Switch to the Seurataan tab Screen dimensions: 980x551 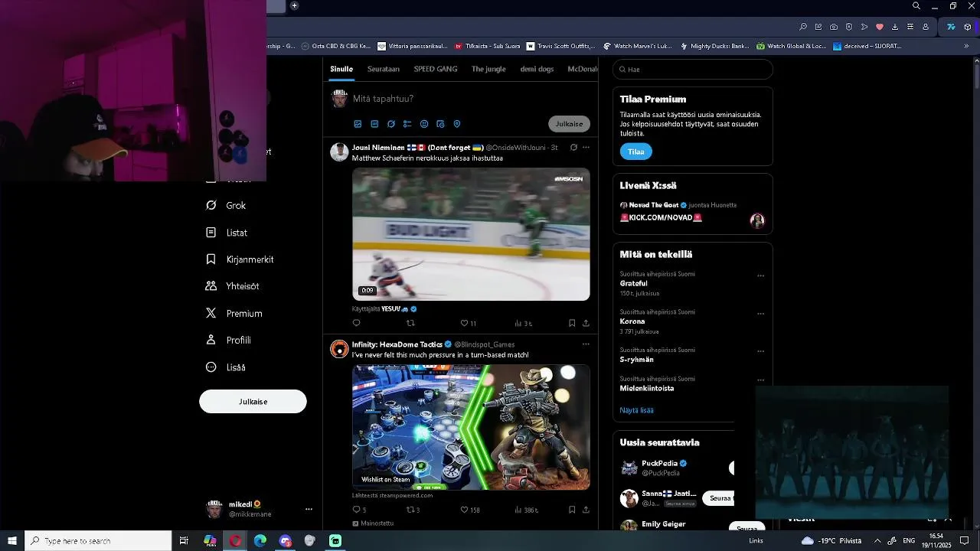pos(384,69)
